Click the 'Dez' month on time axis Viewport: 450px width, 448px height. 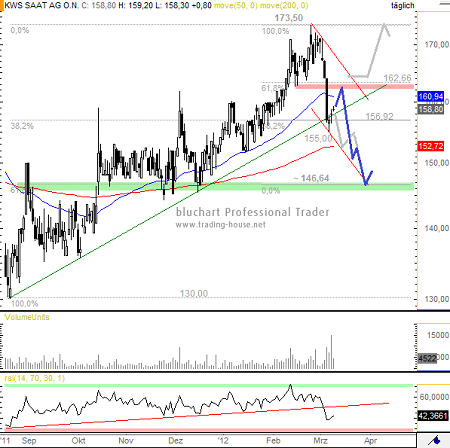[176, 441]
